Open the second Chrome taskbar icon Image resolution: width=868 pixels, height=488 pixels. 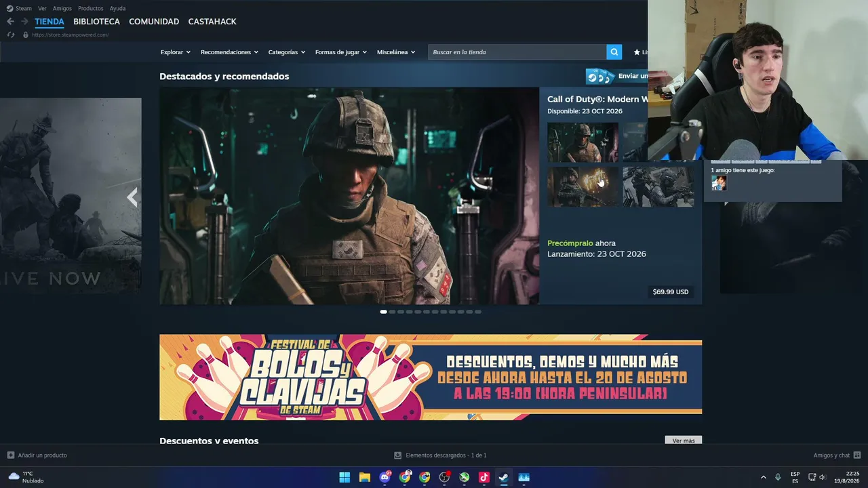click(x=425, y=477)
